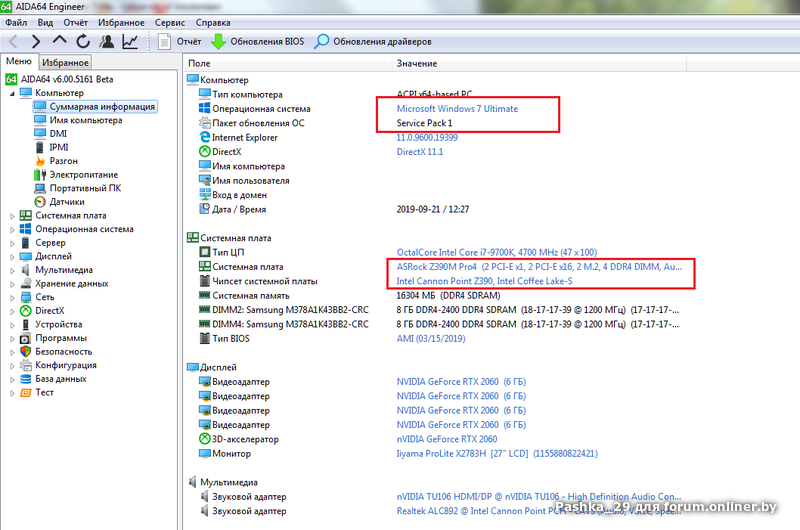Go up one level with the up arrow icon

[60, 41]
